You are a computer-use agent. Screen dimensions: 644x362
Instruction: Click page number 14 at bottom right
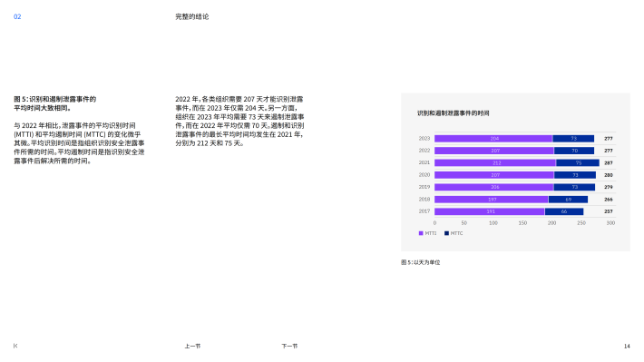[x=627, y=346]
